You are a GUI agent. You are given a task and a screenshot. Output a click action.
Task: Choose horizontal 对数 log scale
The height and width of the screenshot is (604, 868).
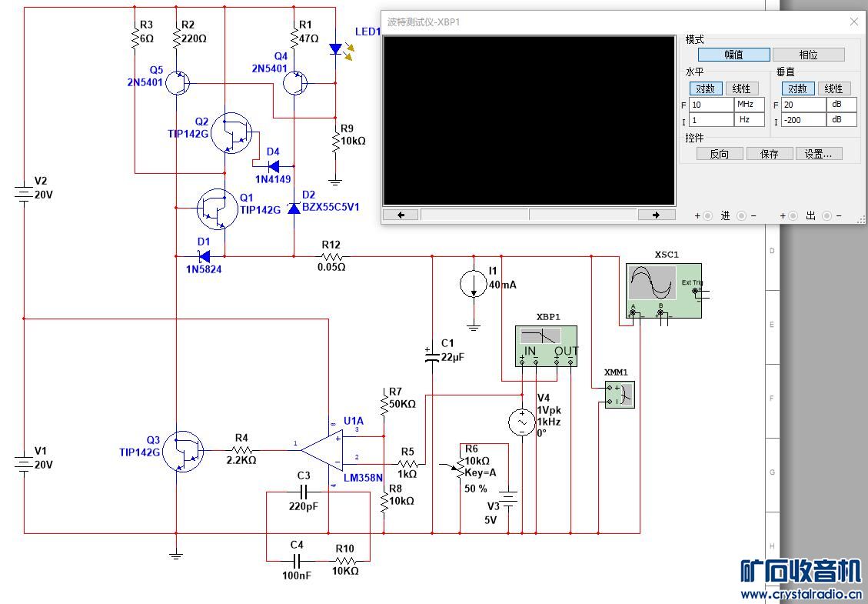tap(705, 88)
